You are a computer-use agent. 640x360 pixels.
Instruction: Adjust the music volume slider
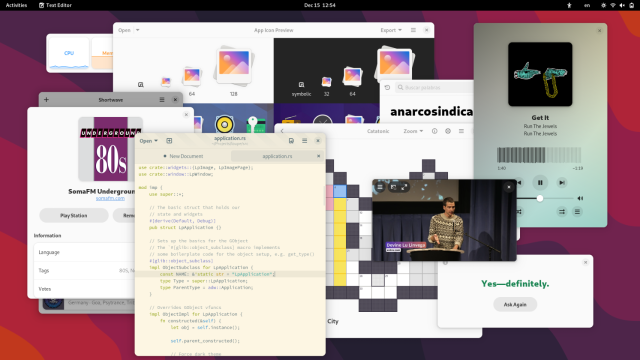click(x=540, y=198)
